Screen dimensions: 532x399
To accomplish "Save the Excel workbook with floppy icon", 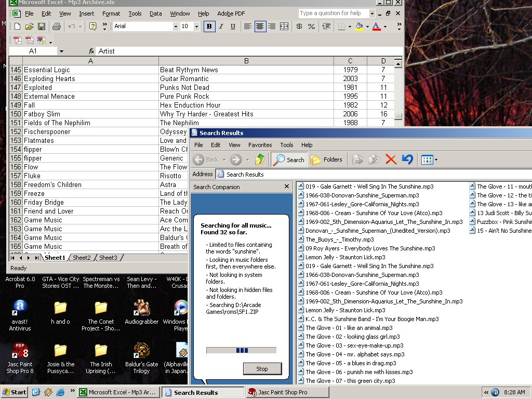I will (42, 26).
